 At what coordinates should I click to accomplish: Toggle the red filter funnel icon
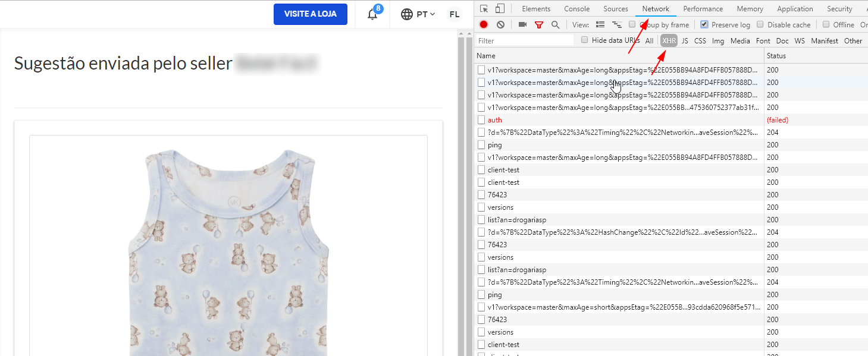click(539, 25)
